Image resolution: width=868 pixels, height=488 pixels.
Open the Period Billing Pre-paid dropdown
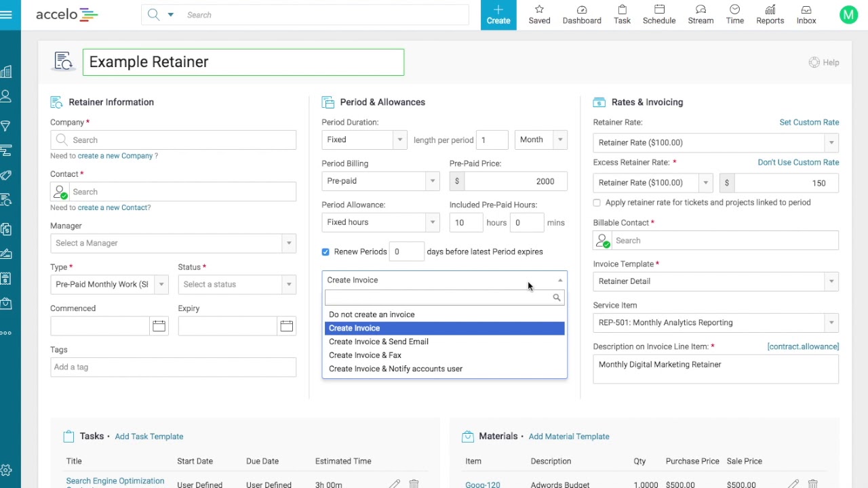point(380,181)
